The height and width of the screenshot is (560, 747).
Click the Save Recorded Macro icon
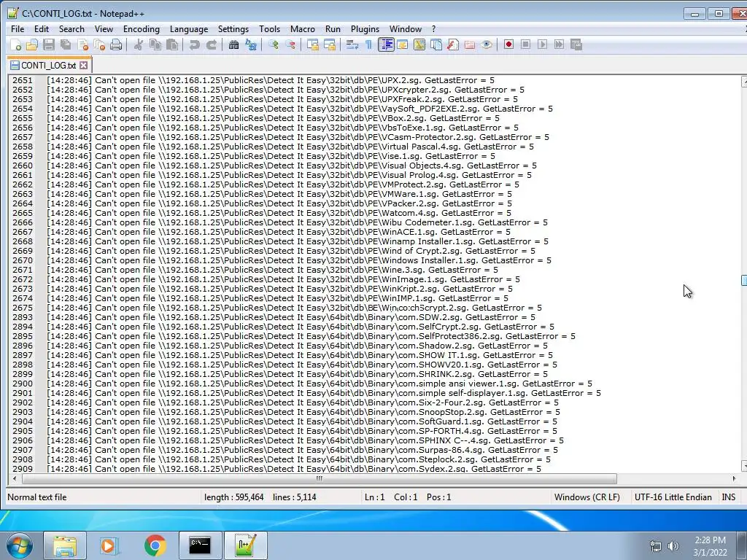pyautogui.click(x=576, y=44)
